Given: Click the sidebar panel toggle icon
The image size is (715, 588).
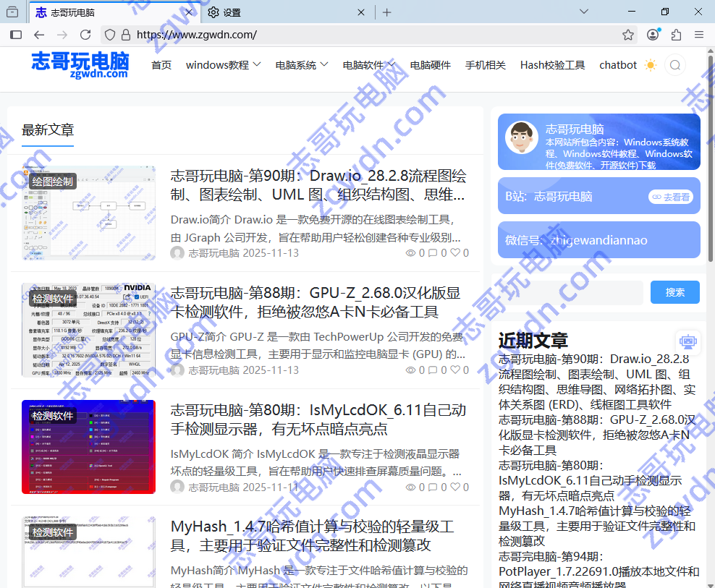Looking at the screenshot, I should (x=16, y=35).
